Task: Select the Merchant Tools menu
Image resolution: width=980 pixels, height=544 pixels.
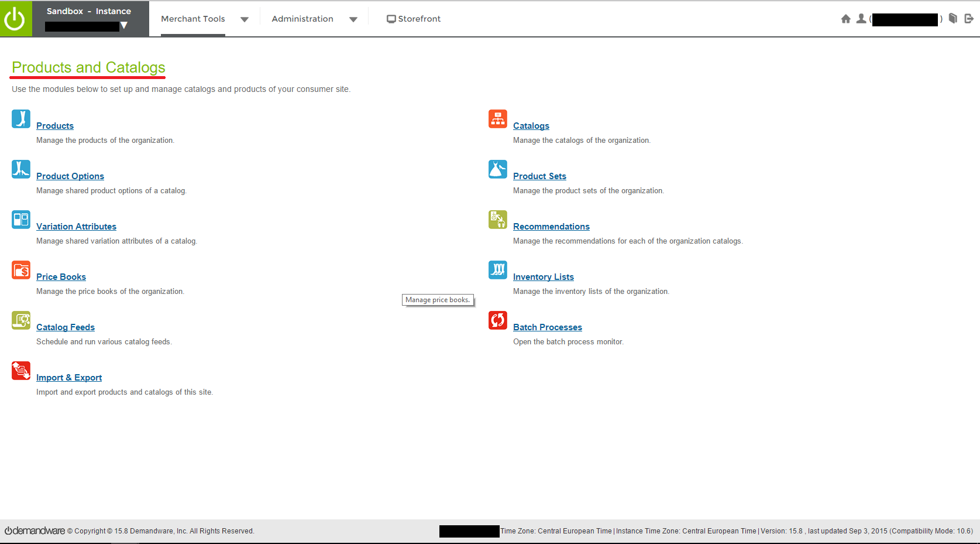Action: pyautogui.click(x=193, y=19)
